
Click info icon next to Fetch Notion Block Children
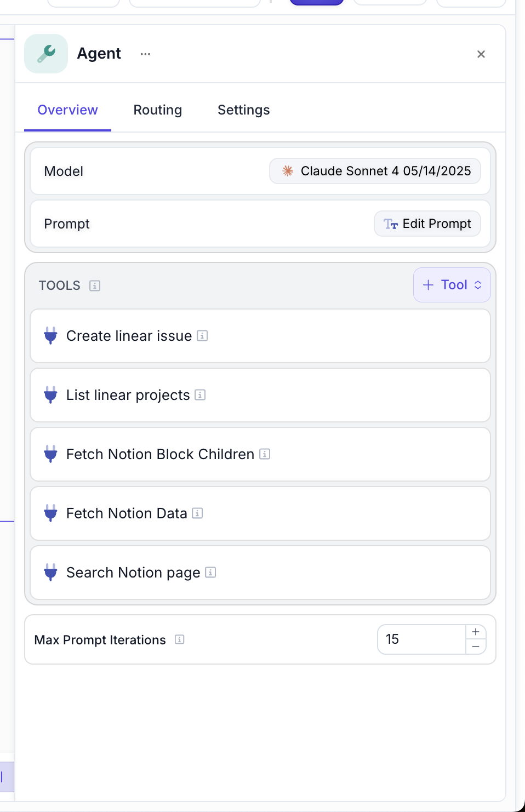[x=265, y=454]
